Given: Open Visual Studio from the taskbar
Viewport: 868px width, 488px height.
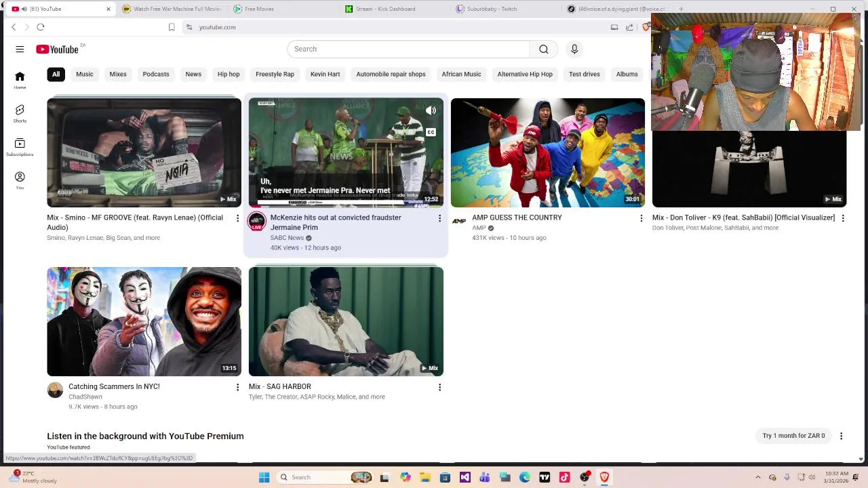Looking at the screenshot, I should coord(465,477).
